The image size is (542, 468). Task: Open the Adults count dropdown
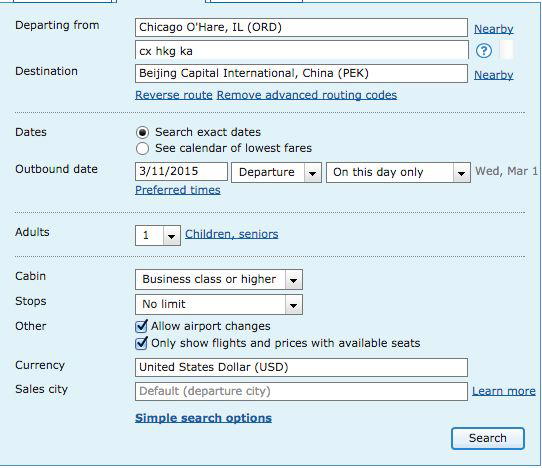[x=158, y=236]
